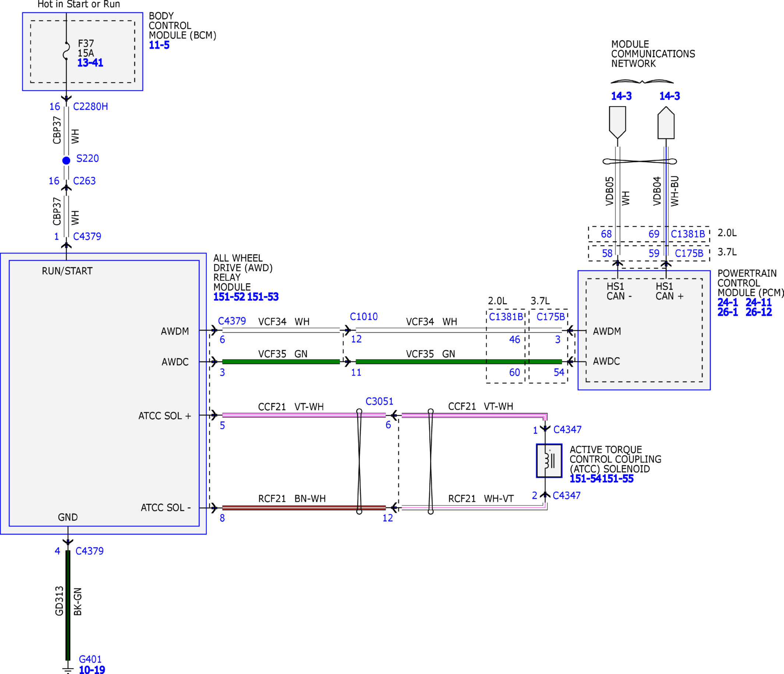Image resolution: width=784 pixels, height=674 pixels.
Task: Open AWD relay module reference 151-53
Action: click(263, 297)
